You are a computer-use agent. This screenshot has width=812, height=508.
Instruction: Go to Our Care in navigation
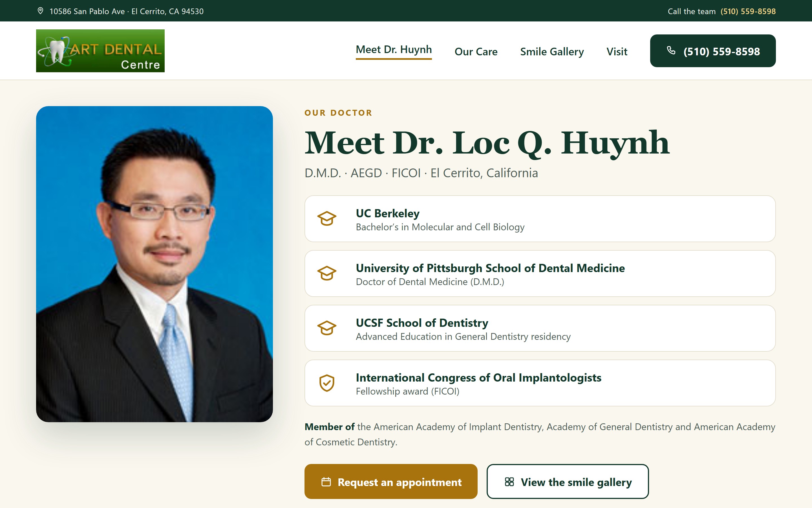pos(476,52)
